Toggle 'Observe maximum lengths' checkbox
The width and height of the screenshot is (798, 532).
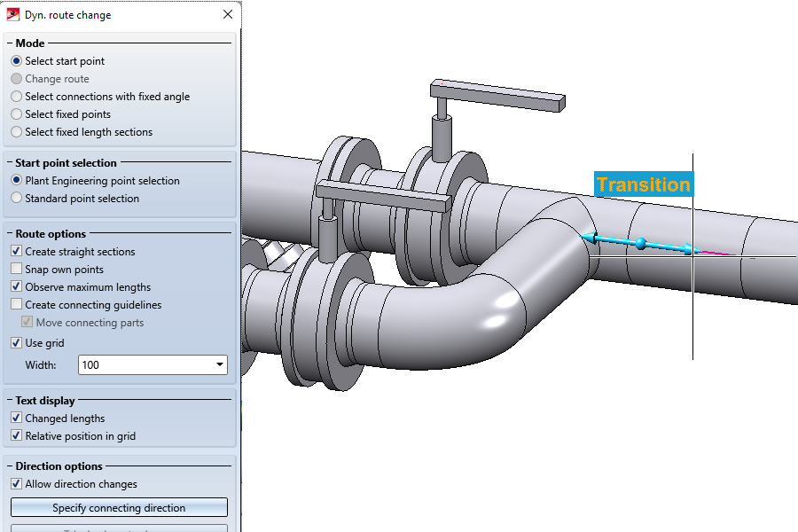point(16,286)
